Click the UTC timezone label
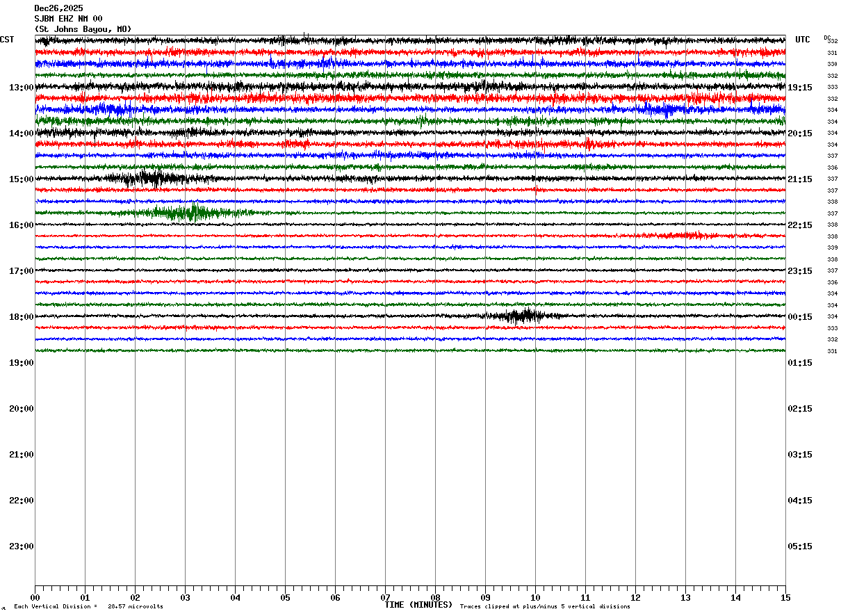Image resolution: width=841 pixels, height=616 pixels. (x=803, y=40)
